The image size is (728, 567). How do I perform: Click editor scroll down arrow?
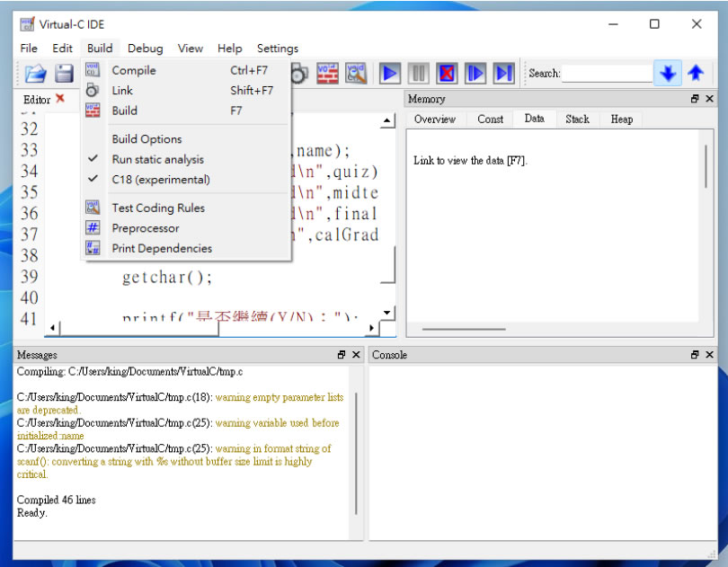pyautogui.click(x=386, y=313)
